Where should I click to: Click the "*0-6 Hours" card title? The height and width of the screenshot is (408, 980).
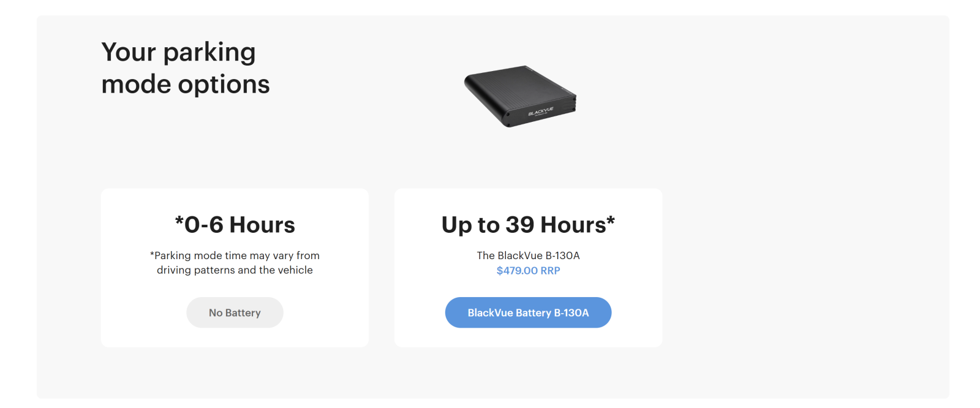(235, 225)
